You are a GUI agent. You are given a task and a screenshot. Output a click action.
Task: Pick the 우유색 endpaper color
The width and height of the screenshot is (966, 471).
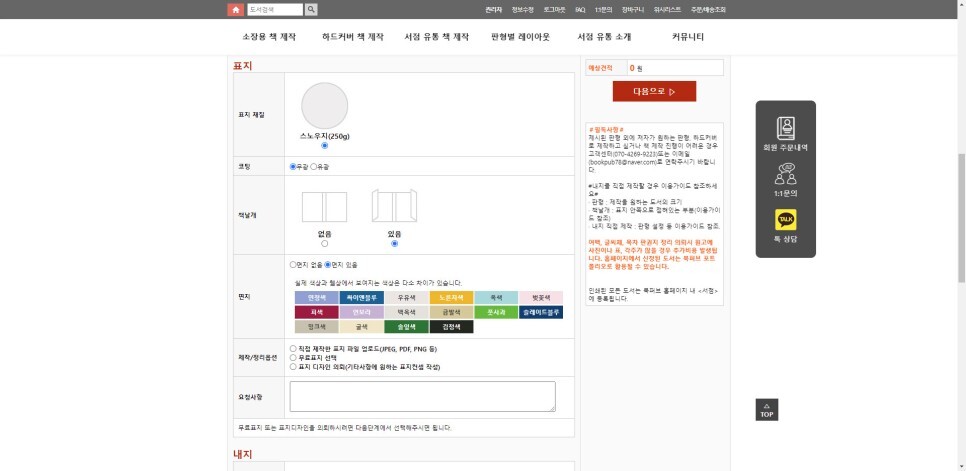407,297
